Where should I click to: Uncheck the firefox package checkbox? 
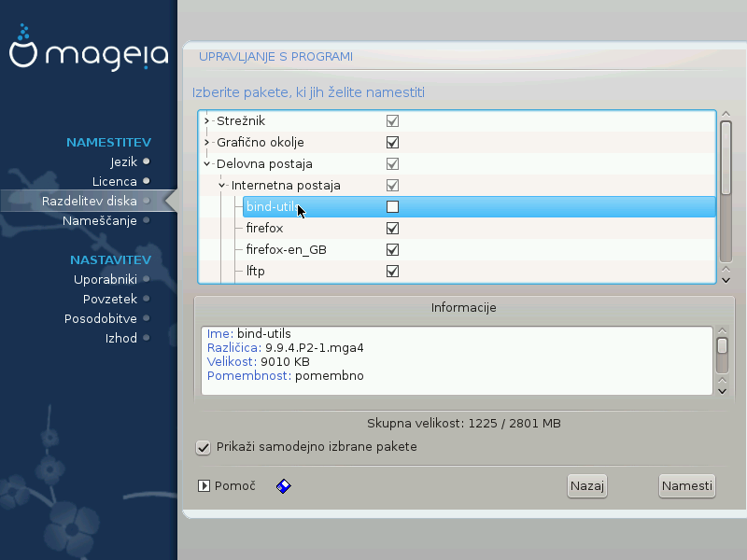(392, 228)
